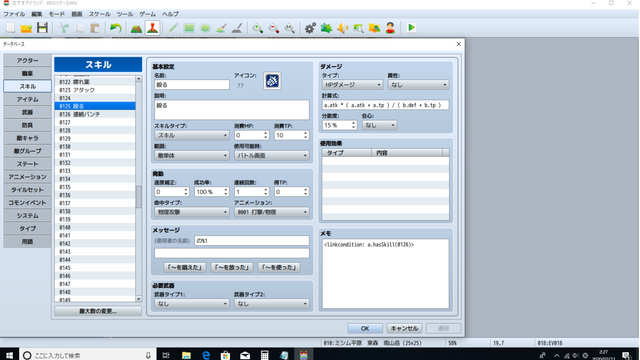
Task: Open the 範囲 dropdown showing 敵単体
Action: click(x=191, y=156)
